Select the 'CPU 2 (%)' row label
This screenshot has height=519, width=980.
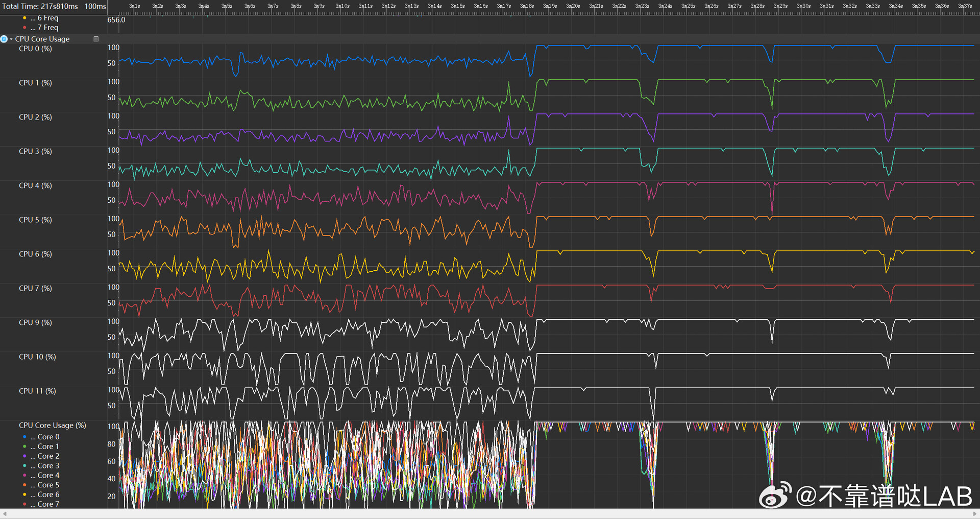35,117
